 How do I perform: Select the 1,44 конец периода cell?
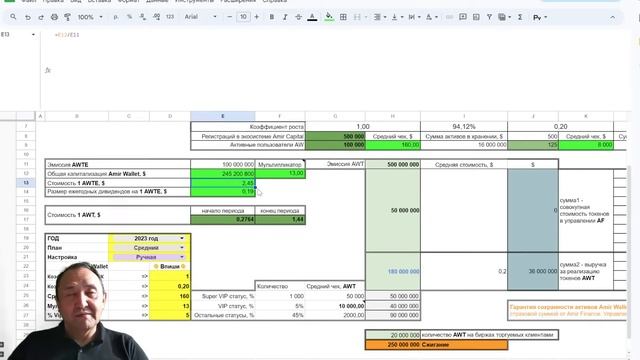click(x=280, y=220)
